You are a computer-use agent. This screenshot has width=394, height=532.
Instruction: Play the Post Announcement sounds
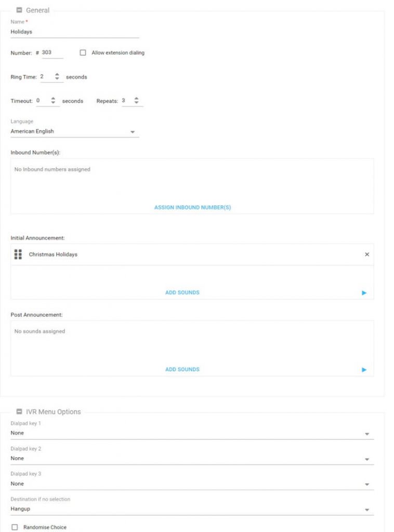point(364,370)
